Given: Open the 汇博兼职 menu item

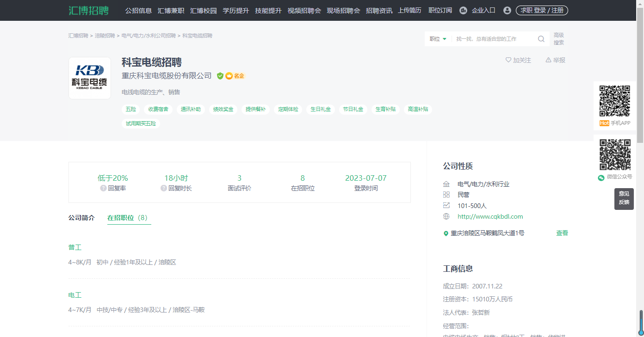Looking at the screenshot, I should coord(171,10).
